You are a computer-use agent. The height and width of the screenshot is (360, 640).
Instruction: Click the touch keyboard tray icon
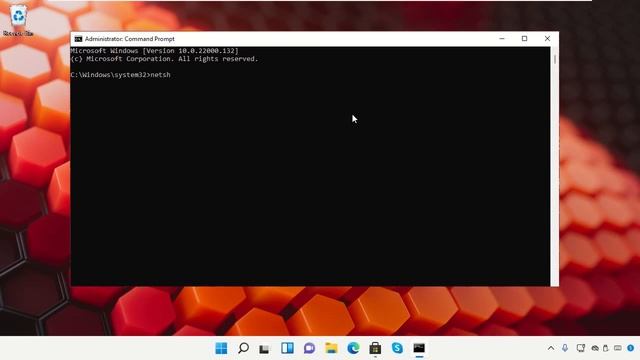click(x=618, y=348)
